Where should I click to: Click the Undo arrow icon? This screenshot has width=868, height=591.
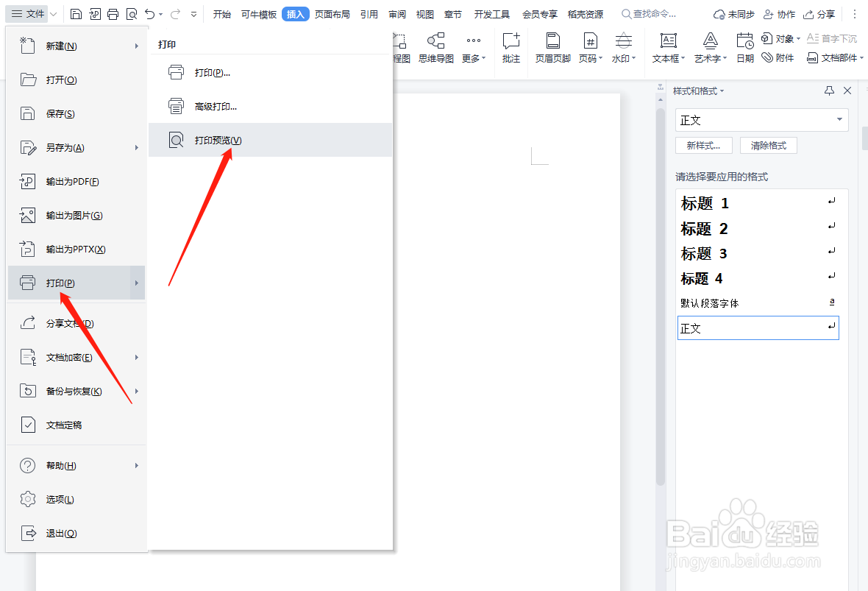coord(150,14)
